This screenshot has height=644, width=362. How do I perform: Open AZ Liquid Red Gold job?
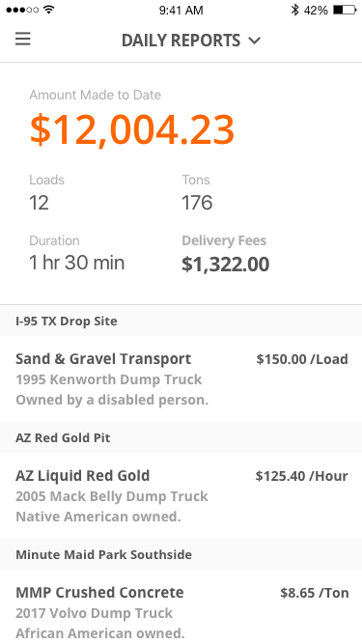click(x=181, y=495)
